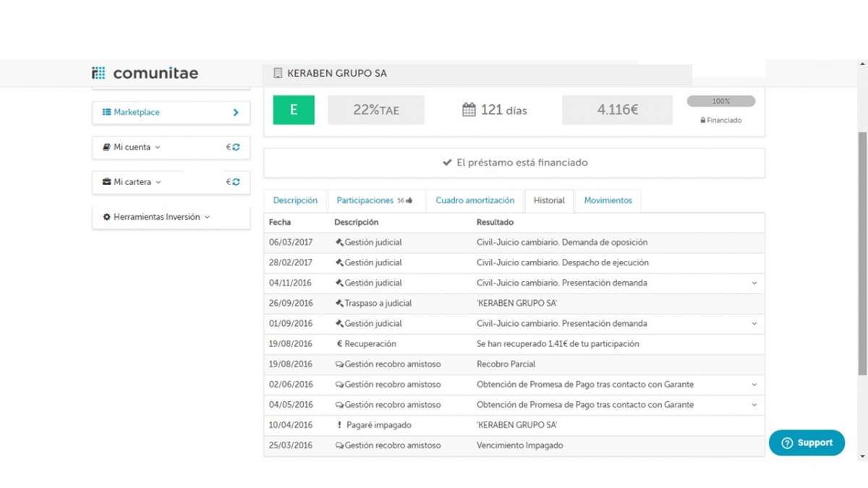Click the comunitae logo icon

(x=98, y=73)
